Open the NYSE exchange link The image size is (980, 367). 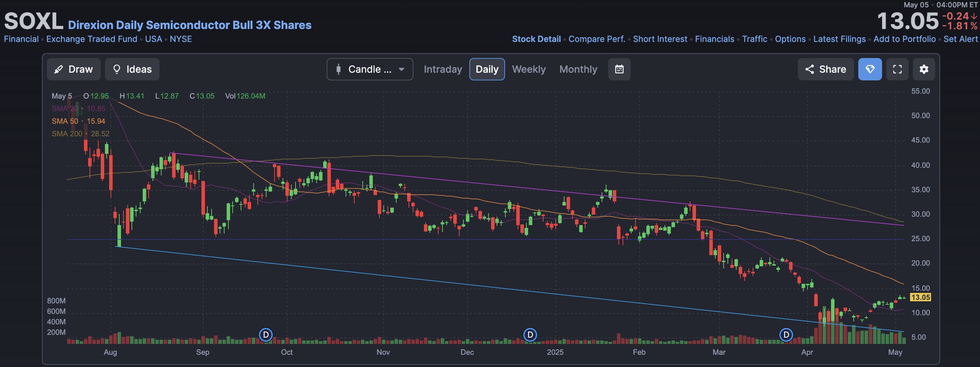181,39
